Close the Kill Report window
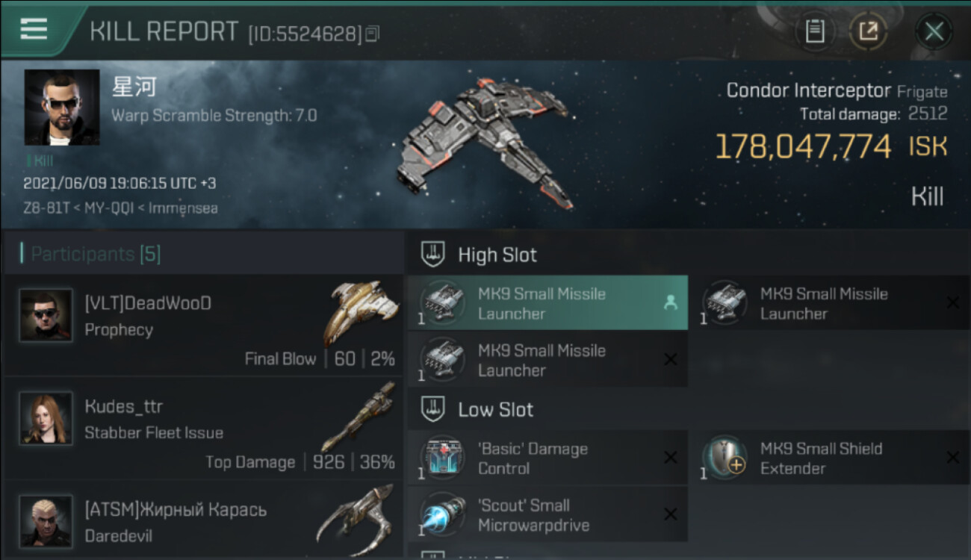The image size is (971, 560). pyautogui.click(x=934, y=31)
